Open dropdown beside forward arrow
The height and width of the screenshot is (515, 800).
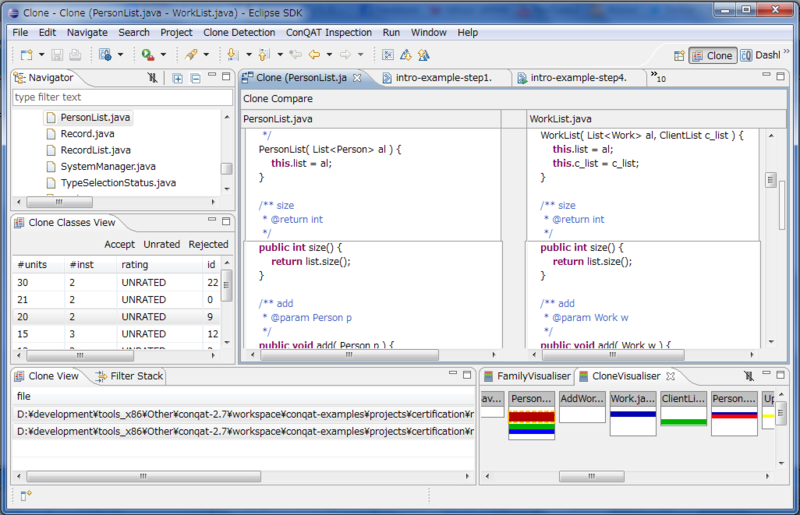(x=360, y=55)
